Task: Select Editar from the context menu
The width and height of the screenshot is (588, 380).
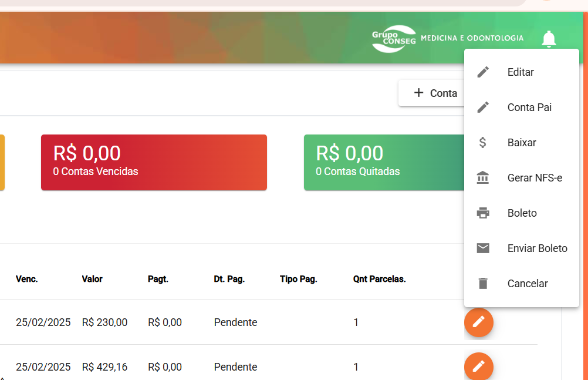Action: click(521, 72)
